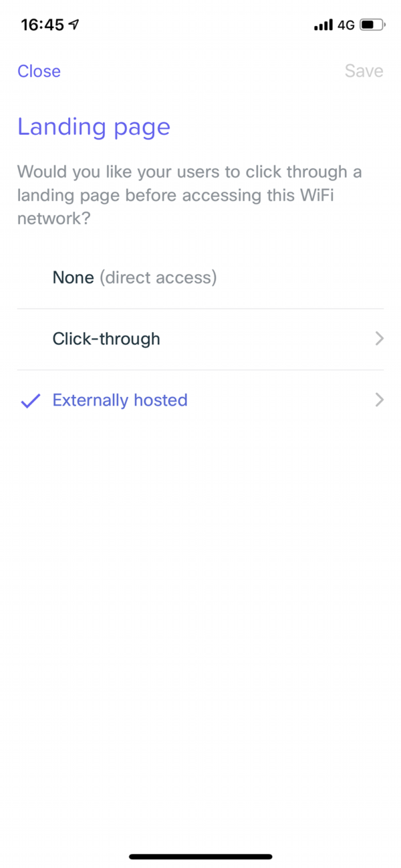Open Click-through settings via its chevron
The width and height of the screenshot is (401, 868).
[379, 339]
